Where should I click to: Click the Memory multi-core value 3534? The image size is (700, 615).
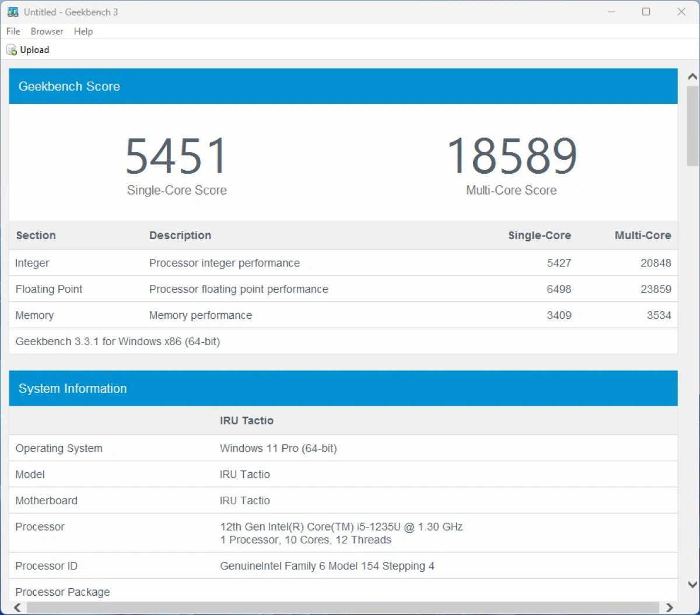pos(659,315)
